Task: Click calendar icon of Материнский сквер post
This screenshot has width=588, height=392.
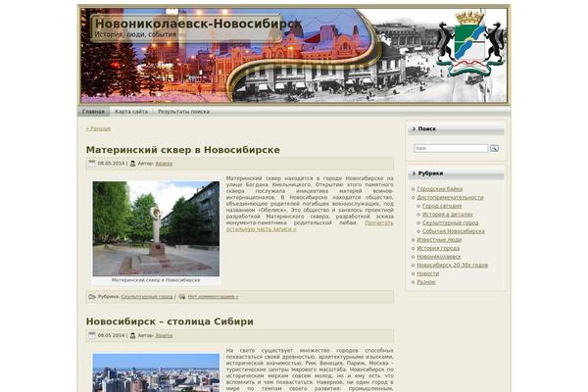Action: coord(90,164)
